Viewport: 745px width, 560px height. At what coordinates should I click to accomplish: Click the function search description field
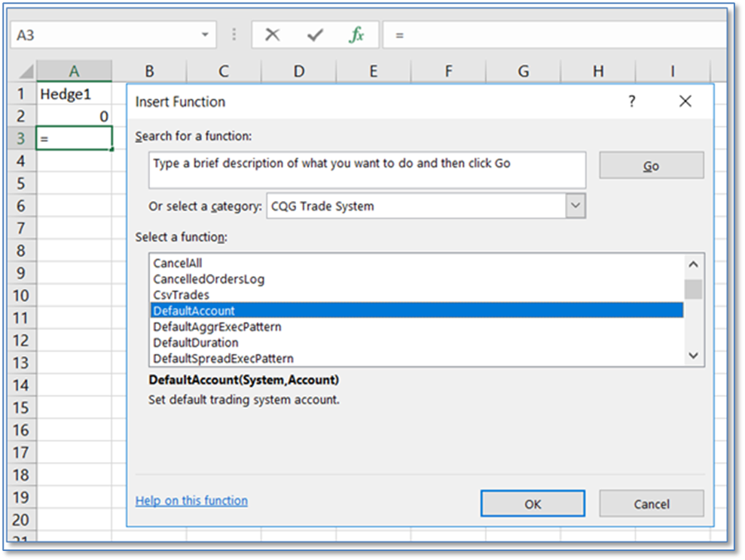[x=367, y=169]
